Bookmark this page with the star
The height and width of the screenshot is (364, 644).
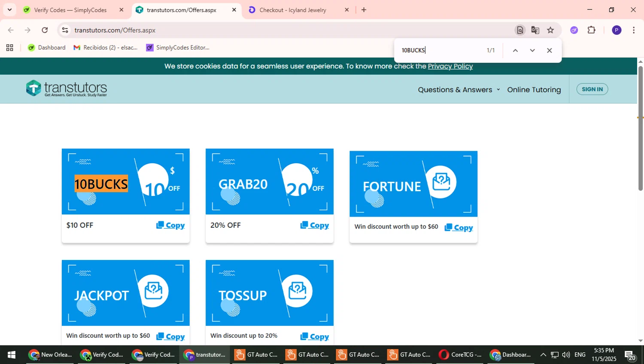pos(550,30)
